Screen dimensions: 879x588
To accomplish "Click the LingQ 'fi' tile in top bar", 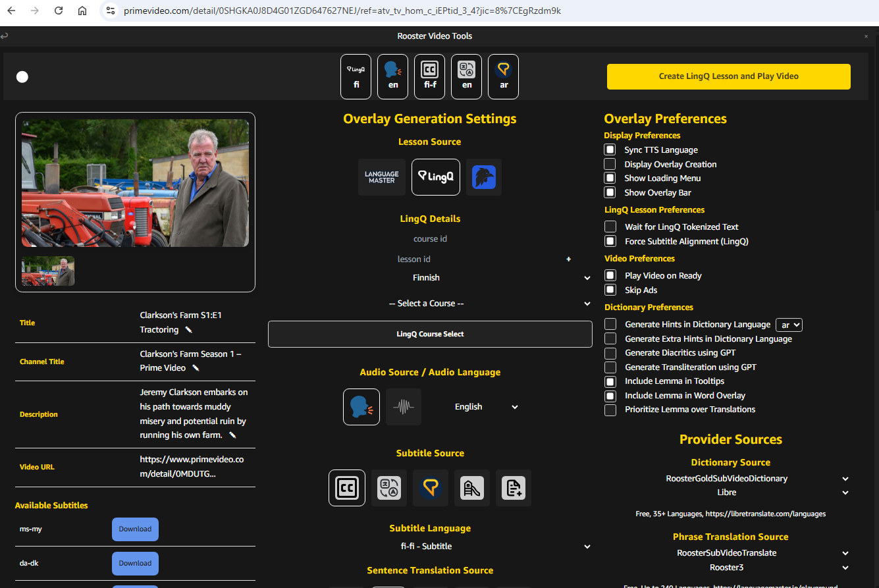I will [356, 76].
